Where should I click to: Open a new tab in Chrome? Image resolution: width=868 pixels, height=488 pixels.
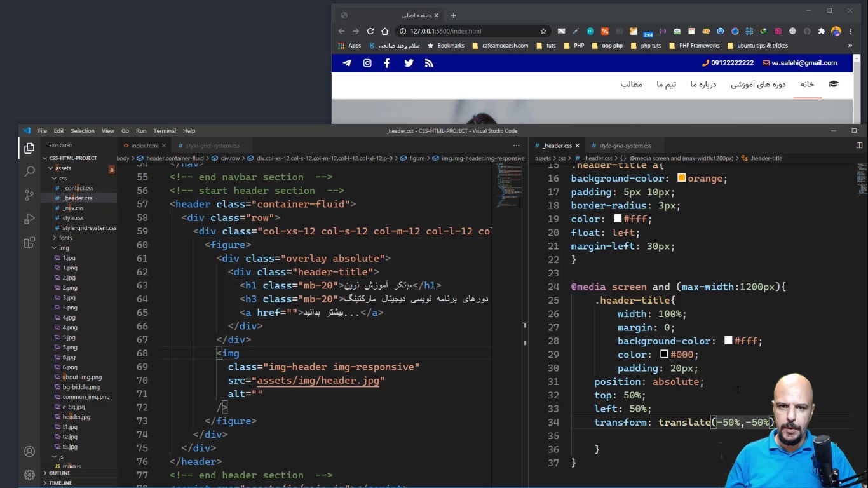click(x=453, y=15)
